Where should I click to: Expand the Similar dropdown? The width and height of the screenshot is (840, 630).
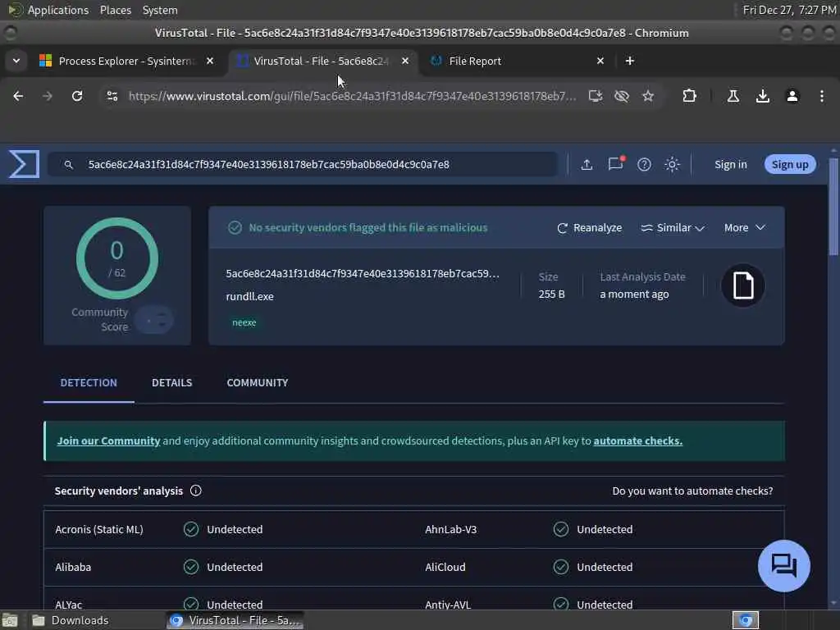(x=673, y=228)
